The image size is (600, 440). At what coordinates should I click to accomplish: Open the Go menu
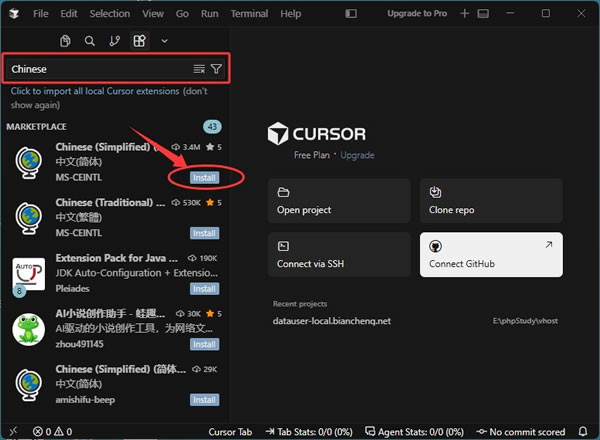click(182, 14)
